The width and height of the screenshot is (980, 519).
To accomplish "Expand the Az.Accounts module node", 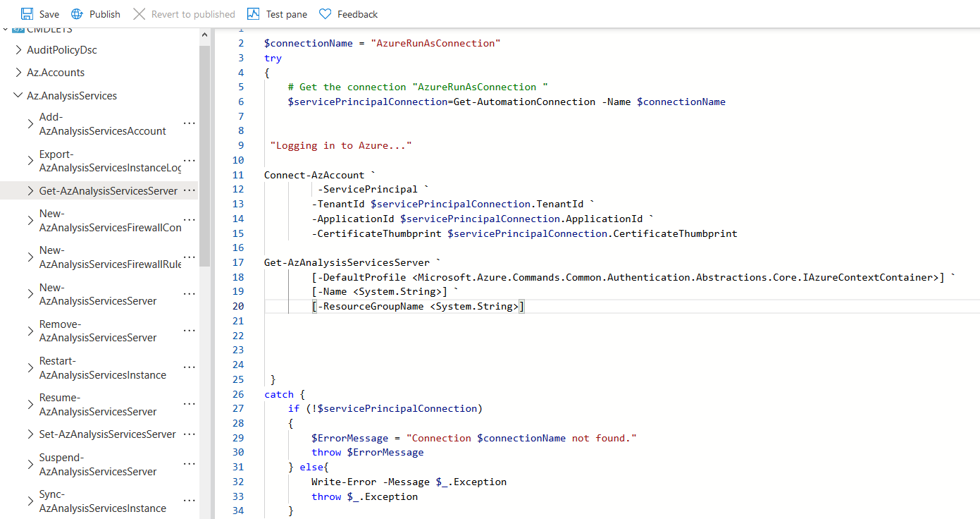I will 19,73.
